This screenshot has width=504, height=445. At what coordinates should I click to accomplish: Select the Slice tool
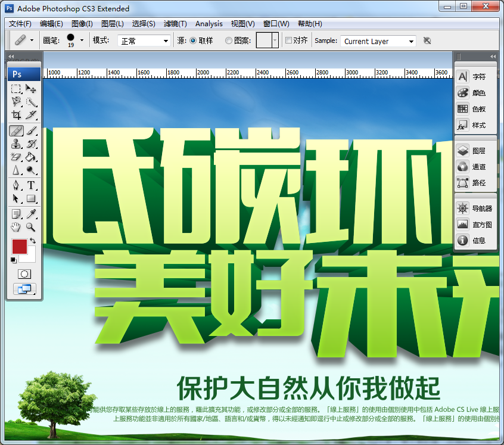[31, 115]
